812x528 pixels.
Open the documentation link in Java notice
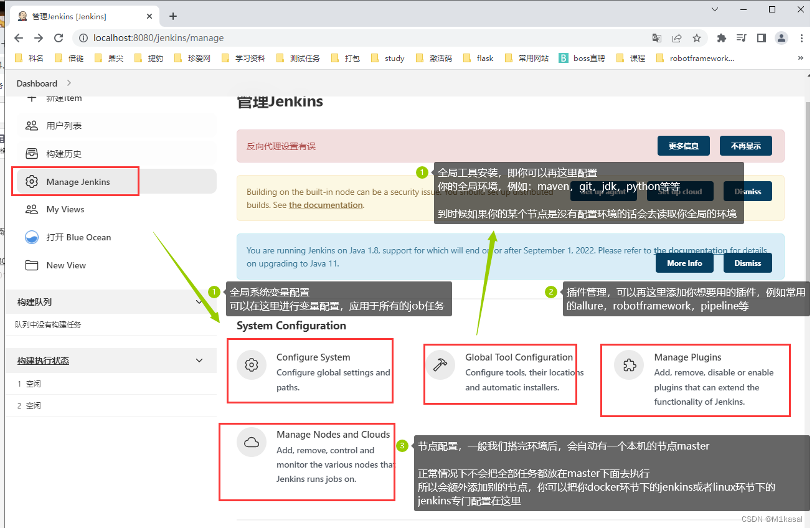pos(691,250)
